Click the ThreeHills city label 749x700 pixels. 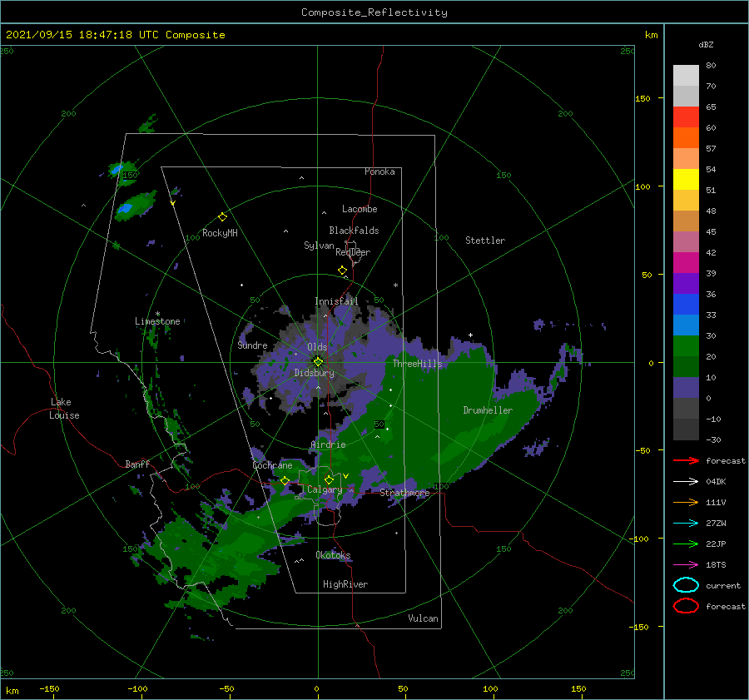click(418, 364)
